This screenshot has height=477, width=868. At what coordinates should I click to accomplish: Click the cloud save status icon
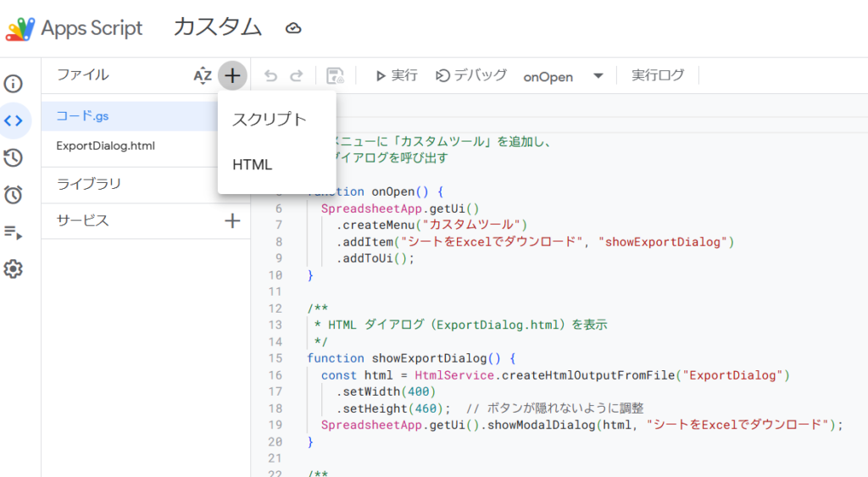pyautogui.click(x=292, y=28)
